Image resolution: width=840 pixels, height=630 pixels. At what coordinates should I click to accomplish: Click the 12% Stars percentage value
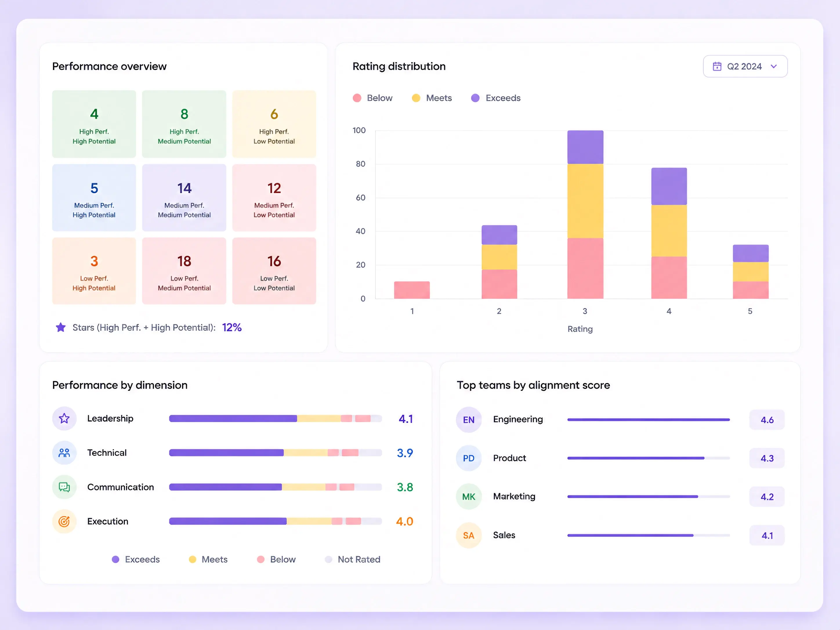[232, 327]
